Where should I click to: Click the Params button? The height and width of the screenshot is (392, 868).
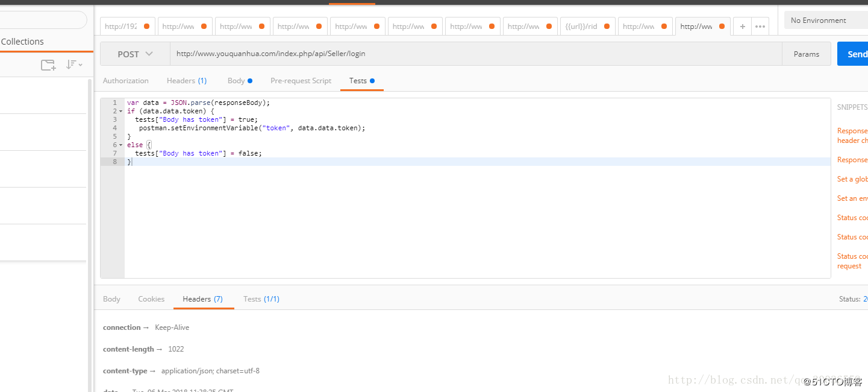[x=806, y=54]
